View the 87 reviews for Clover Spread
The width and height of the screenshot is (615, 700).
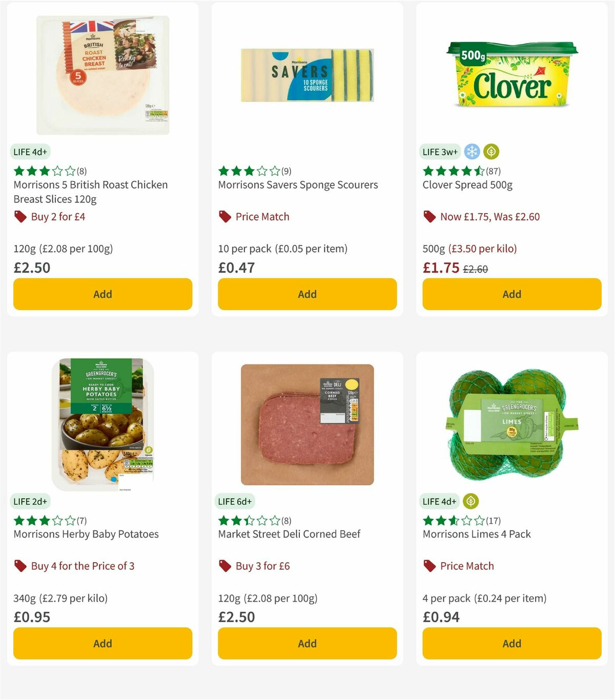coord(494,171)
